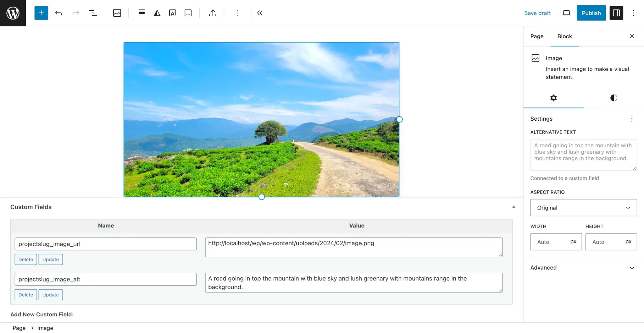This screenshot has height=333, width=644.
Task: Add text over image button
Action: [x=172, y=13]
